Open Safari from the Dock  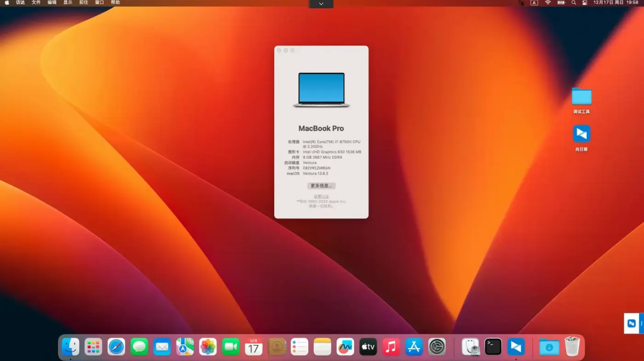[116, 347]
